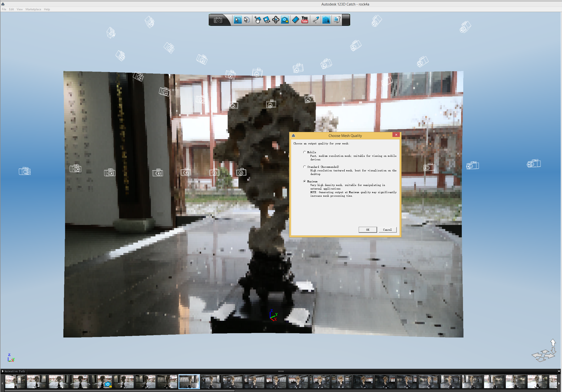This screenshot has width=562, height=392.
Task: Open the film strip animation tool
Action: (295, 20)
